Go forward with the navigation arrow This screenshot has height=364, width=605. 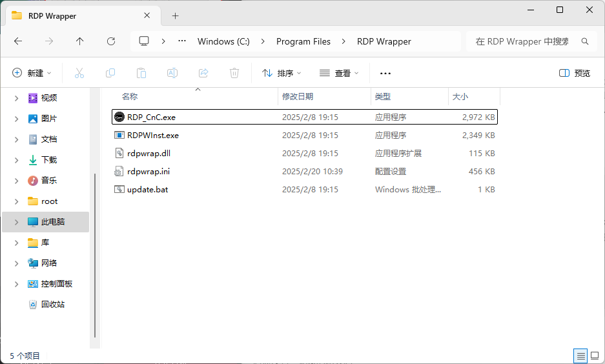click(49, 41)
